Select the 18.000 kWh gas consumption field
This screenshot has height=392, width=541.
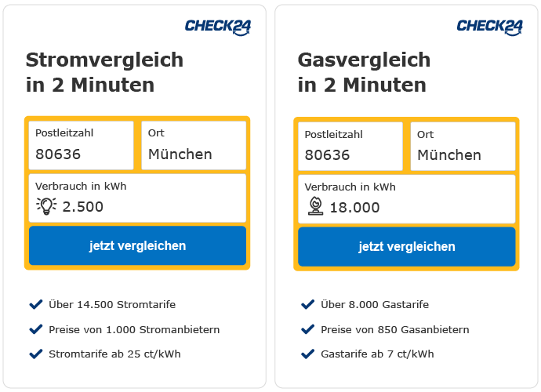click(x=407, y=199)
